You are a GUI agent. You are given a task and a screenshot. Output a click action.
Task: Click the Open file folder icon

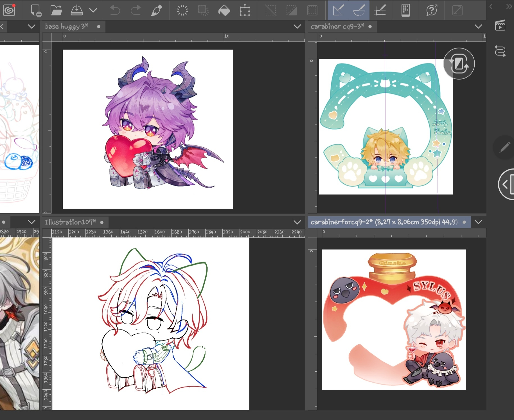click(56, 10)
